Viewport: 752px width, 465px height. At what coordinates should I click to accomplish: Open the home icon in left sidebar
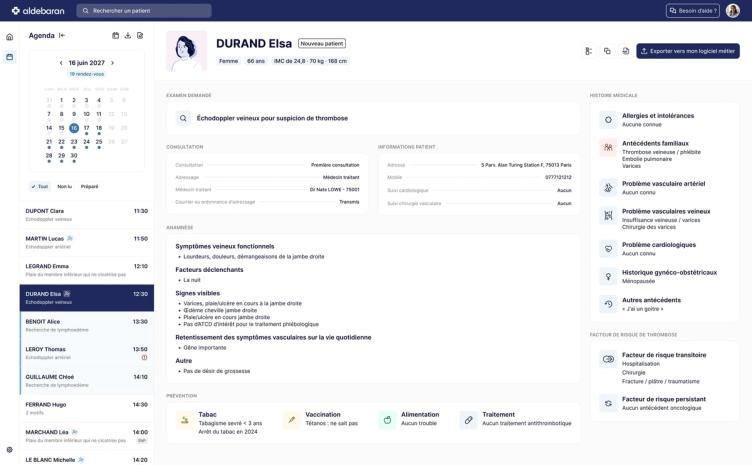10,37
